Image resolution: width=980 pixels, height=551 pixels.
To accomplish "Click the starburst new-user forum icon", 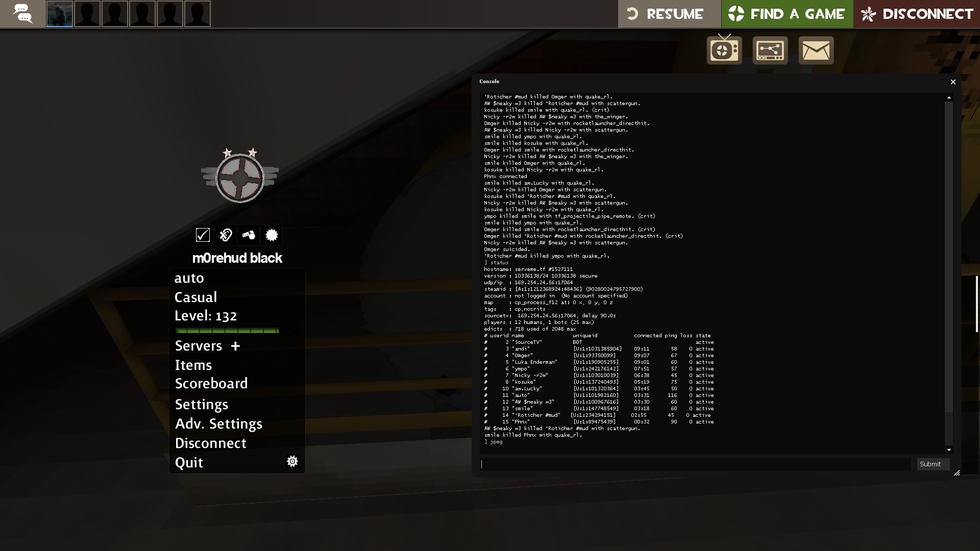I will click(272, 235).
